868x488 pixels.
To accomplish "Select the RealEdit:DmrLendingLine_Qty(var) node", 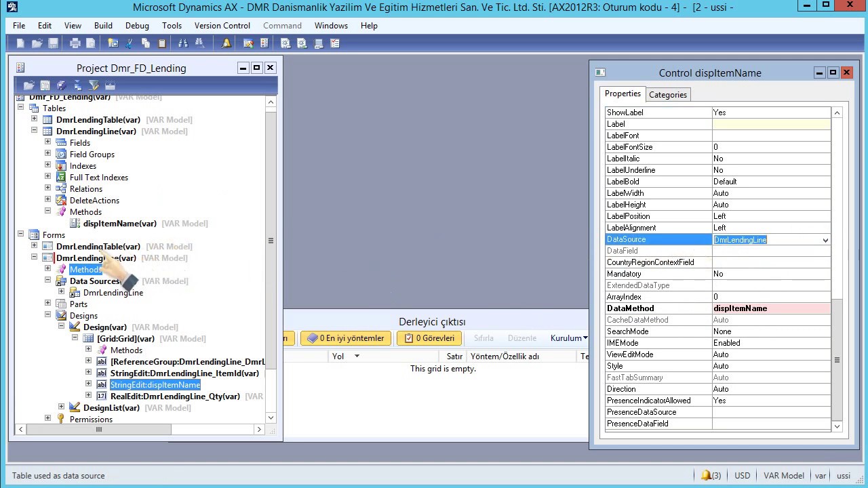I will coord(175,396).
